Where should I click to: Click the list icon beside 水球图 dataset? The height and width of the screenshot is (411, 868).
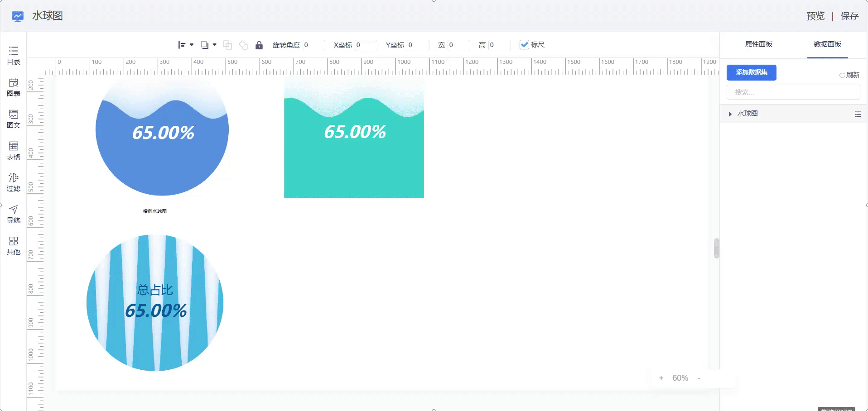point(858,114)
